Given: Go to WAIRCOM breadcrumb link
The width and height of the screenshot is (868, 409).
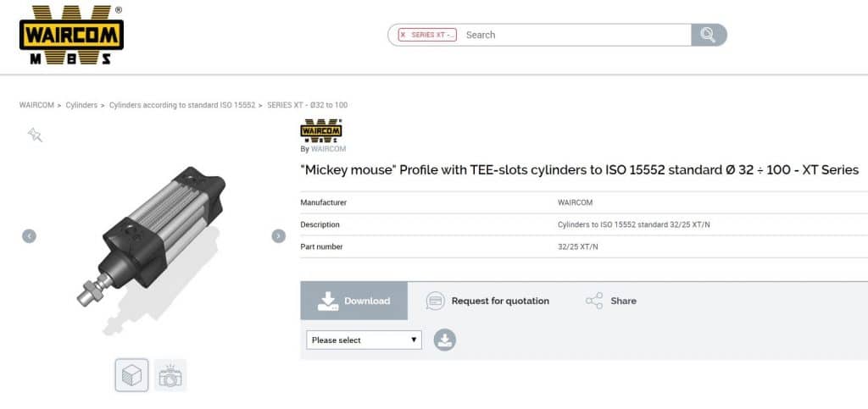Looking at the screenshot, I should point(36,105).
